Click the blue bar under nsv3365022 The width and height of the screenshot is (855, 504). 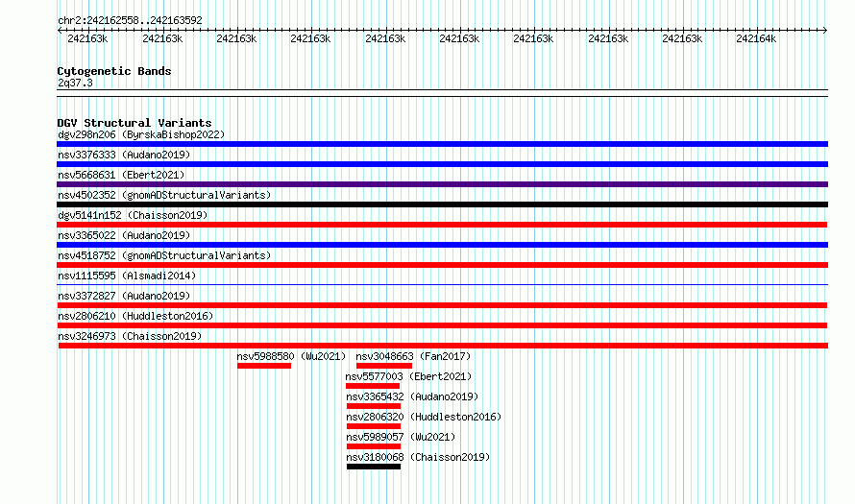[442, 245]
